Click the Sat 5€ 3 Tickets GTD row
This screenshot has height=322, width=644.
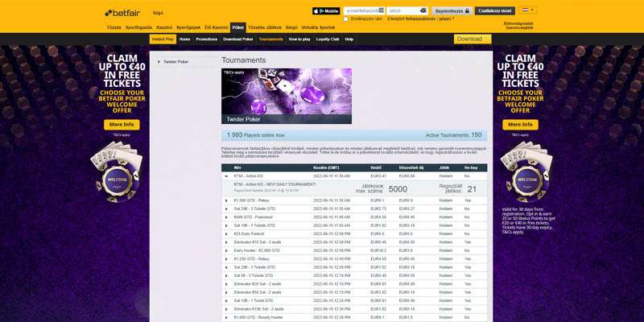354,275
